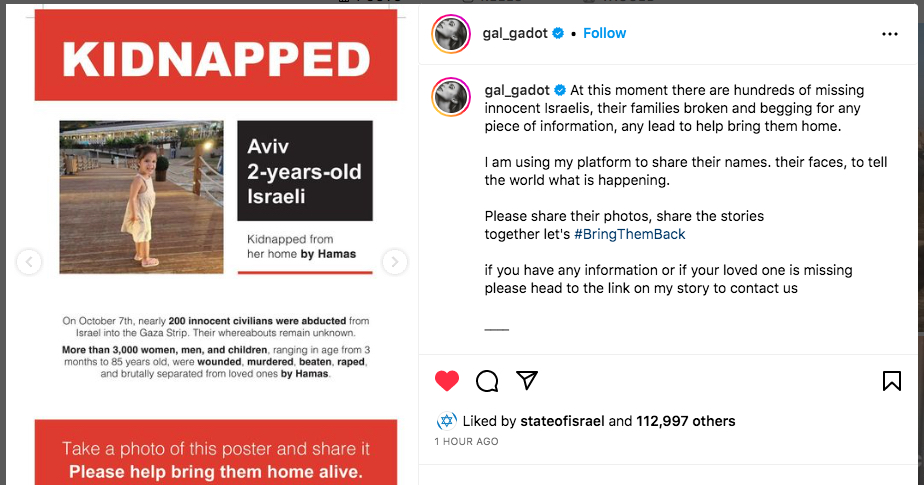The height and width of the screenshot is (485, 924).
Task: Go to the previous carousel image
Action: point(29,262)
